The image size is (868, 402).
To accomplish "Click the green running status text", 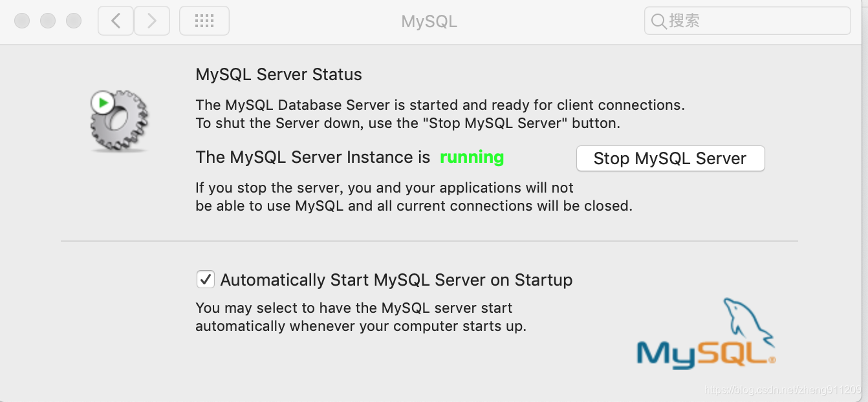I will point(472,157).
